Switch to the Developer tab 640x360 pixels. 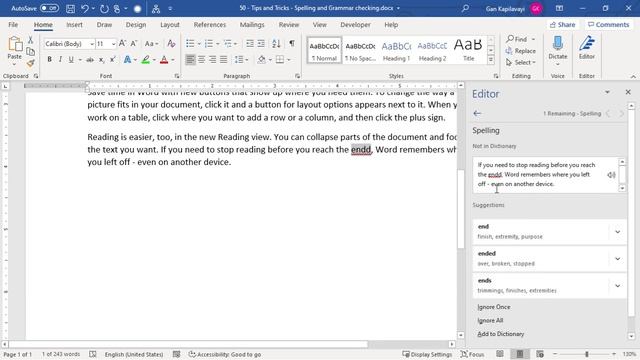356,25
